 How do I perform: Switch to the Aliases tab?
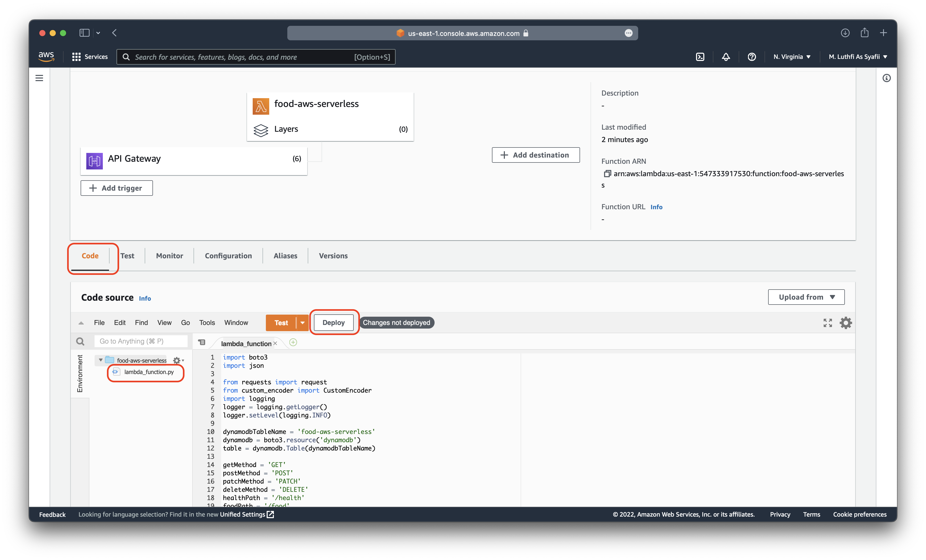click(x=285, y=255)
